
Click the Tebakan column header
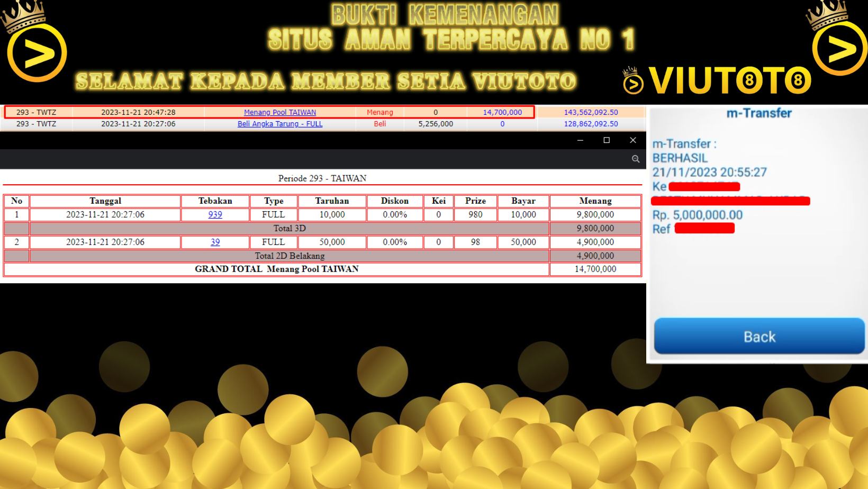click(215, 201)
